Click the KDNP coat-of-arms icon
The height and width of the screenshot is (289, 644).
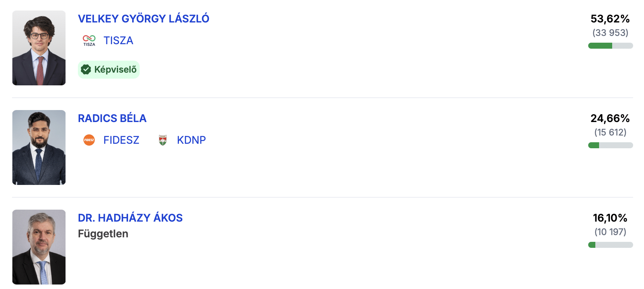tap(162, 140)
